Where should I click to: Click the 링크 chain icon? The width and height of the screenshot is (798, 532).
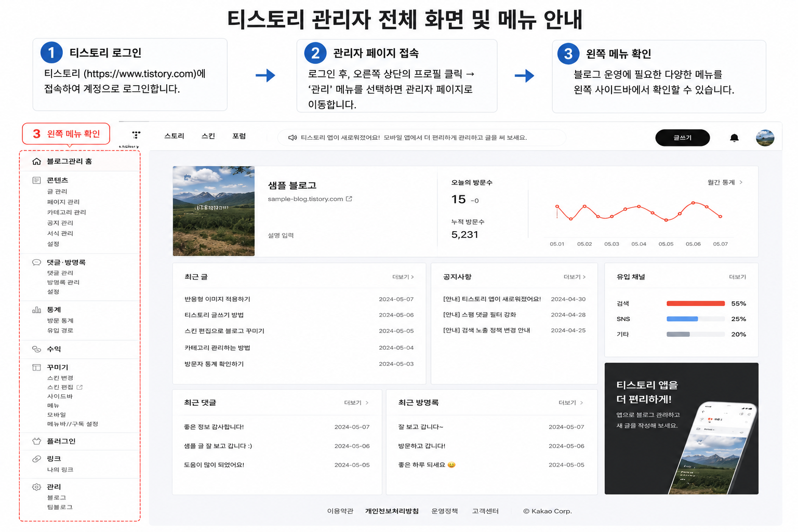pyautogui.click(x=36, y=459)
